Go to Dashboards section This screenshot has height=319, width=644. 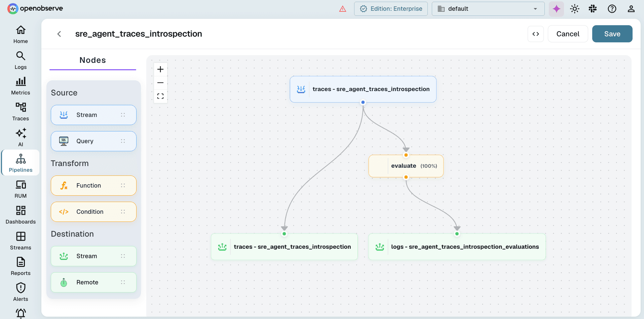pyautogui.click(x=21, y=215)
